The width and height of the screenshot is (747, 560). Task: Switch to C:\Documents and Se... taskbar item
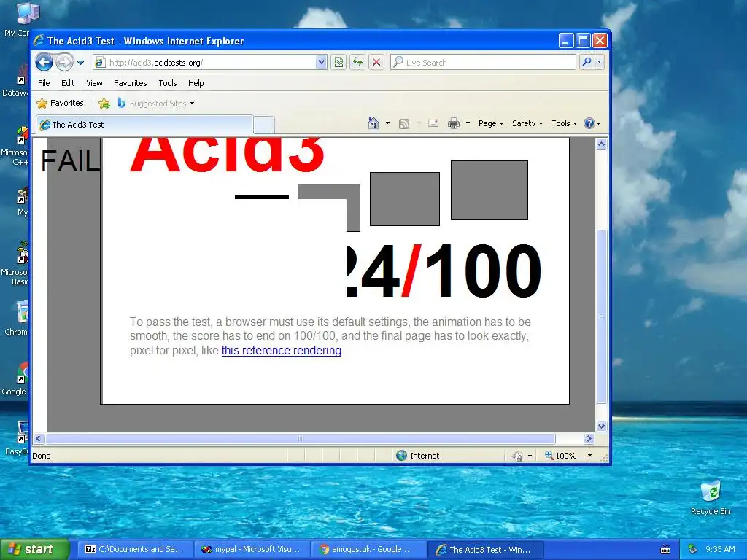point(134,550)
